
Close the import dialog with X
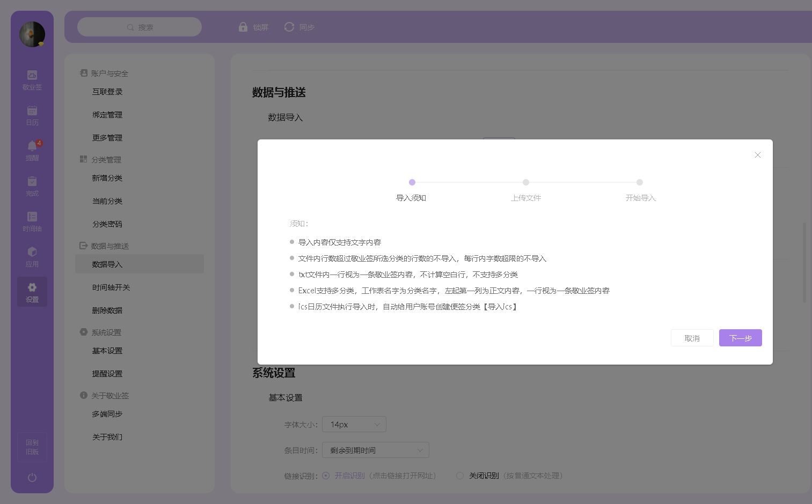click(758, 155)
